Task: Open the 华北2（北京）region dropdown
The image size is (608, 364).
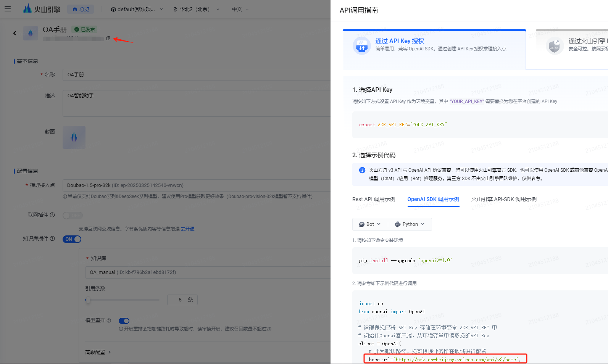Action: 196,9
